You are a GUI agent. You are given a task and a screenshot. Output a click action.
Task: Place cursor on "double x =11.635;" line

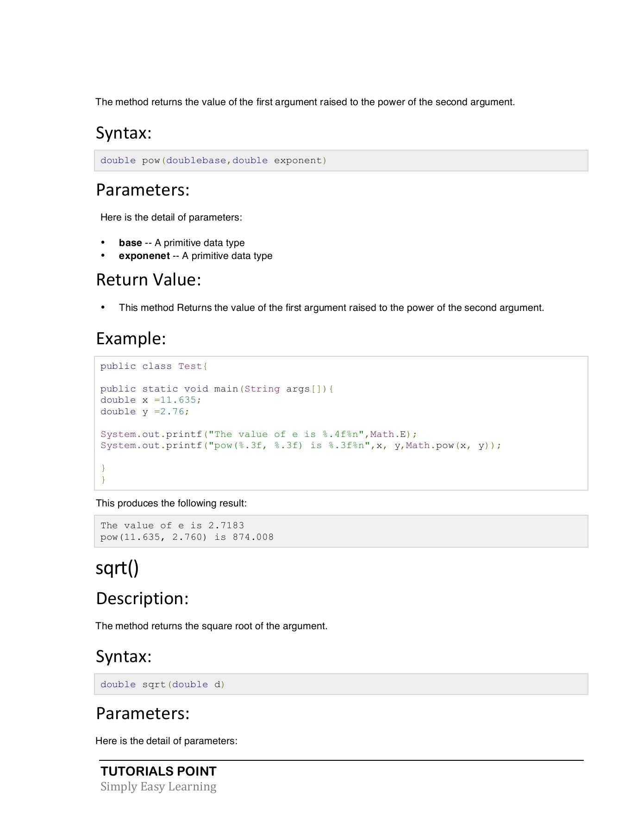pyautogui.click(x=150, y=400)
